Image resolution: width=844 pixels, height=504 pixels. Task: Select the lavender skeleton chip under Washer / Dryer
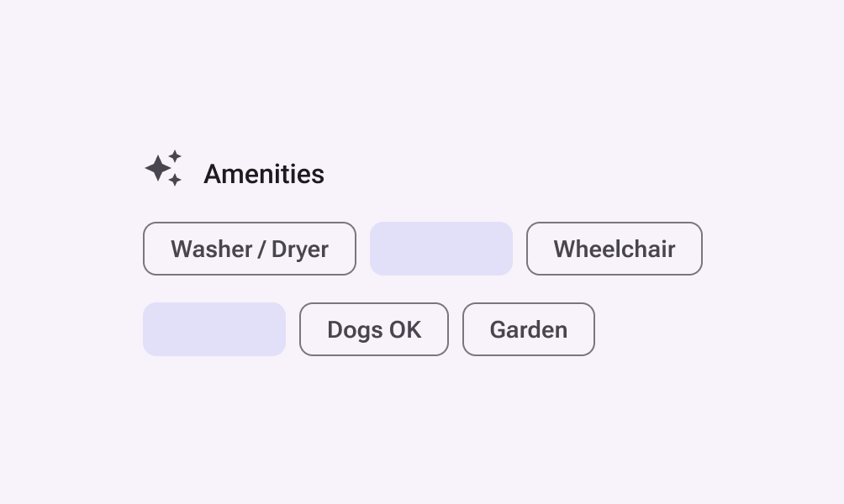(x=214, y=329)
